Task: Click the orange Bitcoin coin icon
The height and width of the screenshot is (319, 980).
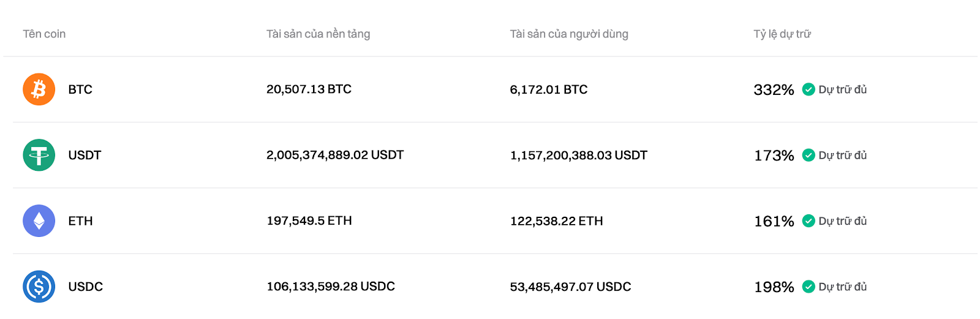Action: 39,89
